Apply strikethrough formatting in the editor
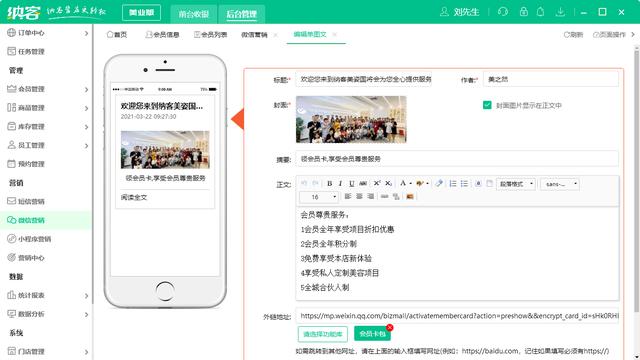The image size is (640, 360). [363, 184]
